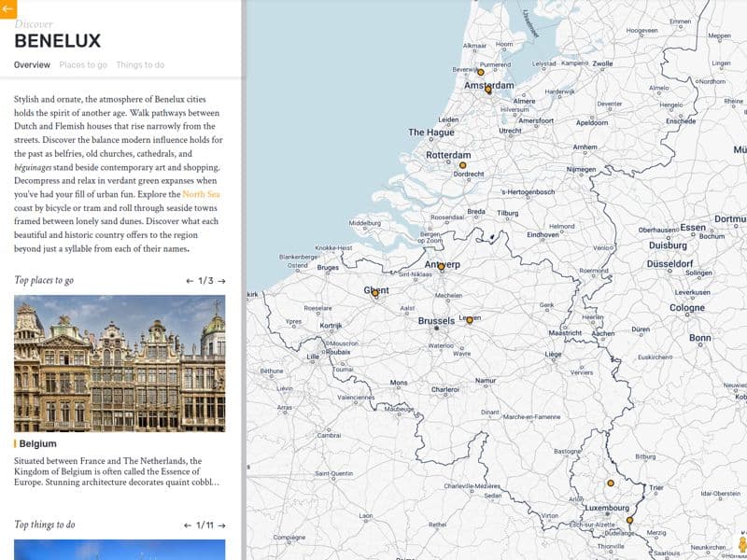The height and width of the screenshot is (560, 747).
Task: Go to next top thing to do
Action: 221,525
